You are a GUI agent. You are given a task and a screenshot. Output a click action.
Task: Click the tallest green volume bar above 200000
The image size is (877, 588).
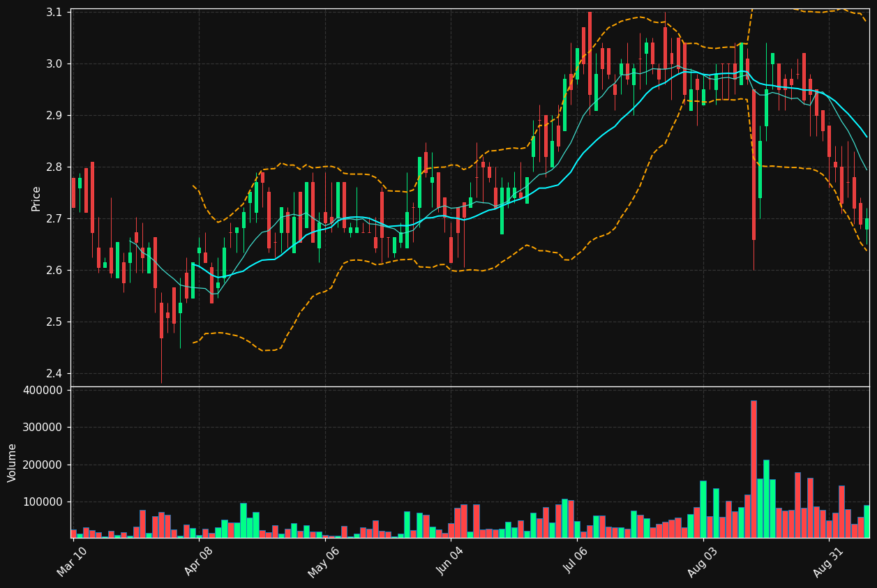[x=766, y=499]
